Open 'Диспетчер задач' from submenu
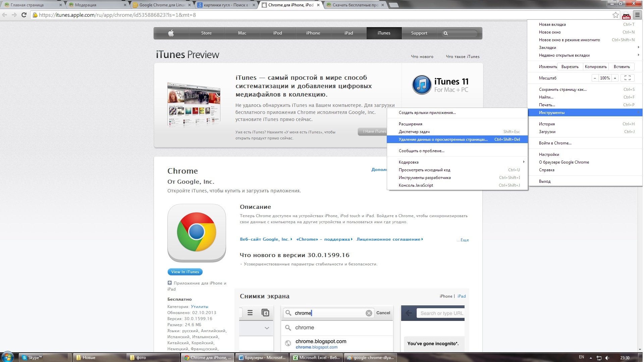This screenshot has height=362, width=644. (x=458, y=131)
